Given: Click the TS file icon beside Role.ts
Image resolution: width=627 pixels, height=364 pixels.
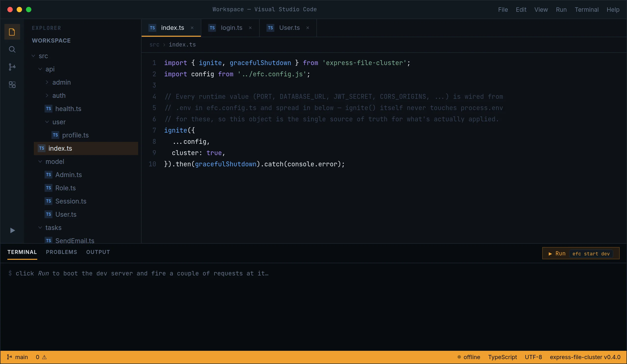Looking at the screenshot, I should click(x=48, y=188).
